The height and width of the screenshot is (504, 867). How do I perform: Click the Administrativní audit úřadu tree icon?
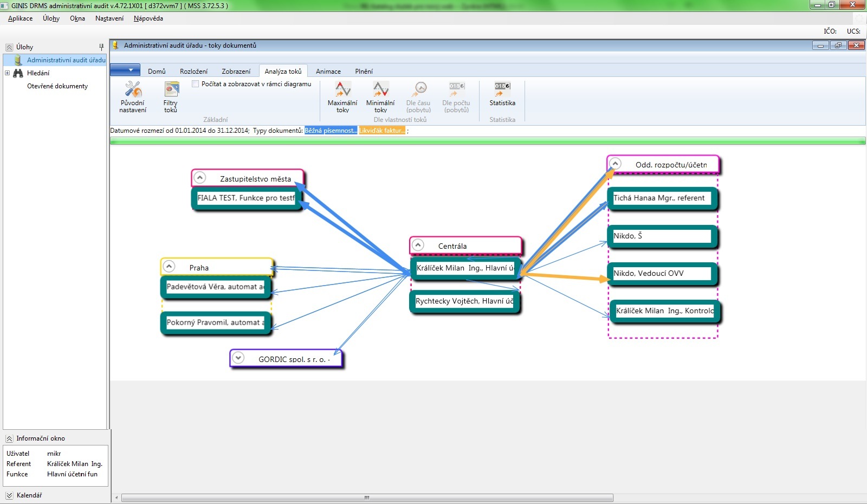point(18,60)
